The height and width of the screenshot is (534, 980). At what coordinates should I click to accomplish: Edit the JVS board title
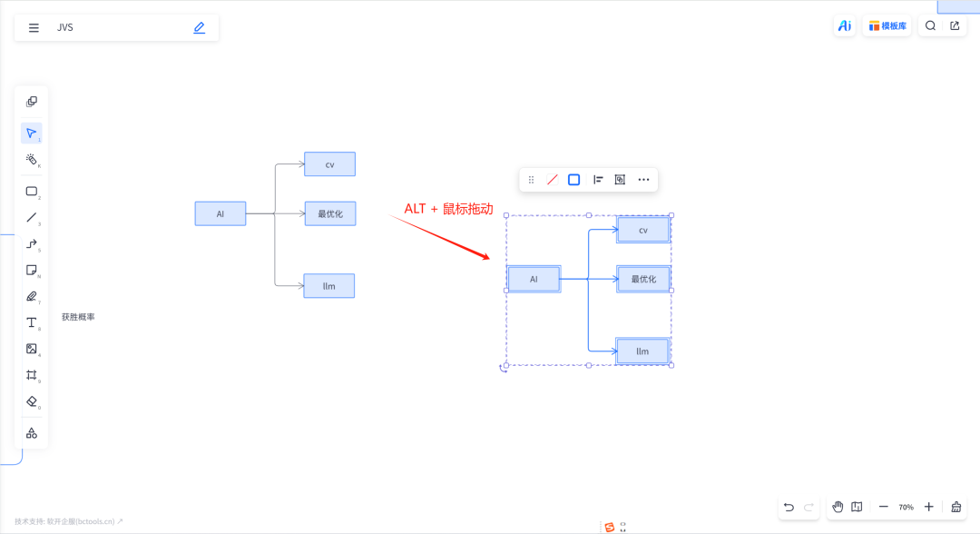(199, 27)
